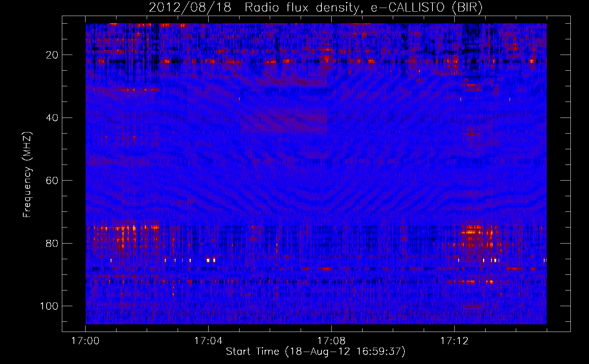Click the 40 MHz frequency tick label
The image size is (589, 364).
coord(52,118)
